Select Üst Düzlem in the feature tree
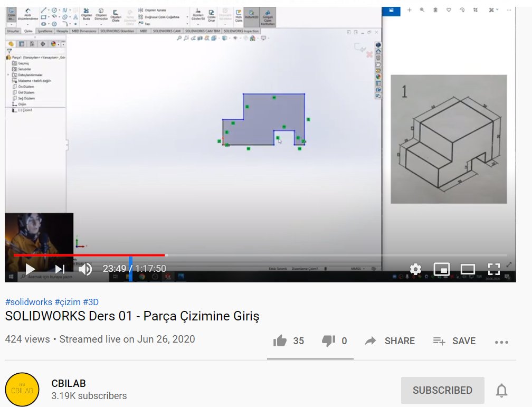The image size is (532, 407). 23,92
